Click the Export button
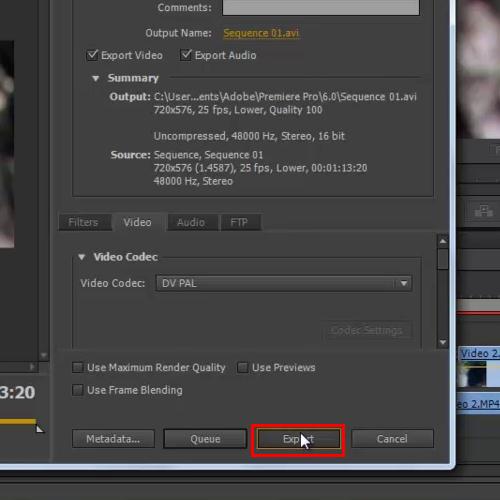 click(299, 439)
